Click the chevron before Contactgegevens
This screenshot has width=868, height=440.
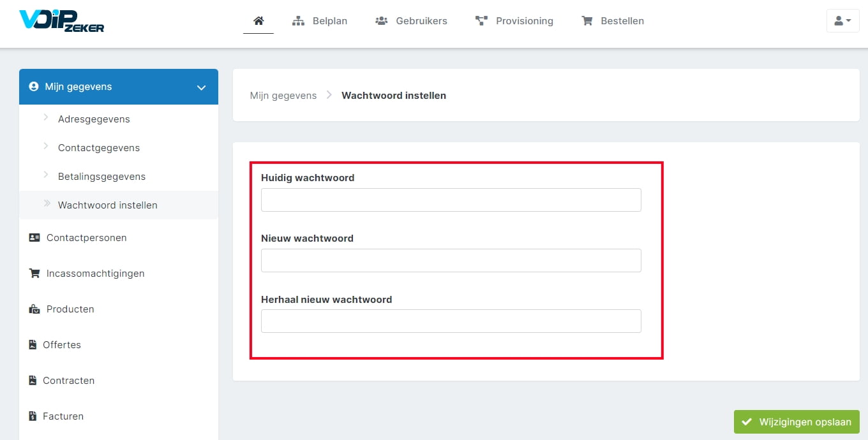tap(46, 146)
